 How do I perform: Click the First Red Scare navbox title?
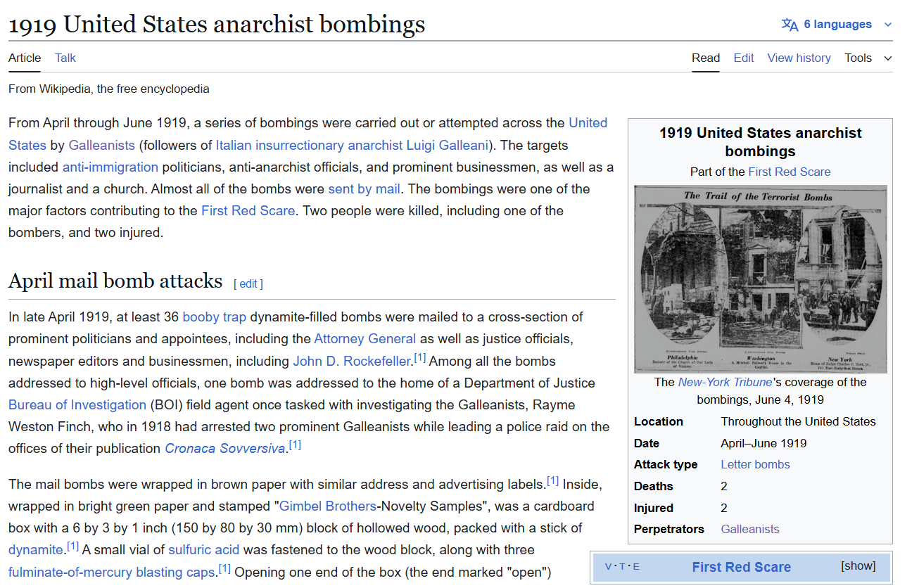click(742, 567)
